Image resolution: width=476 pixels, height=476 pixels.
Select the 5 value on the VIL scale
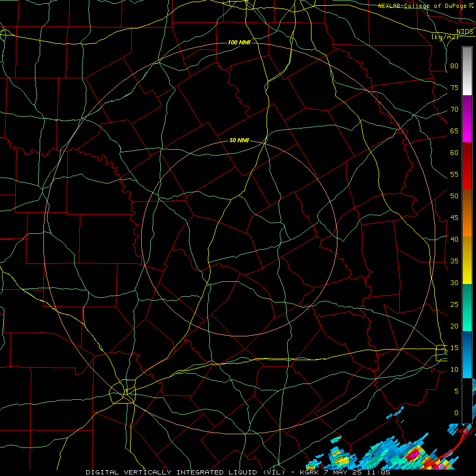point(456,391)
